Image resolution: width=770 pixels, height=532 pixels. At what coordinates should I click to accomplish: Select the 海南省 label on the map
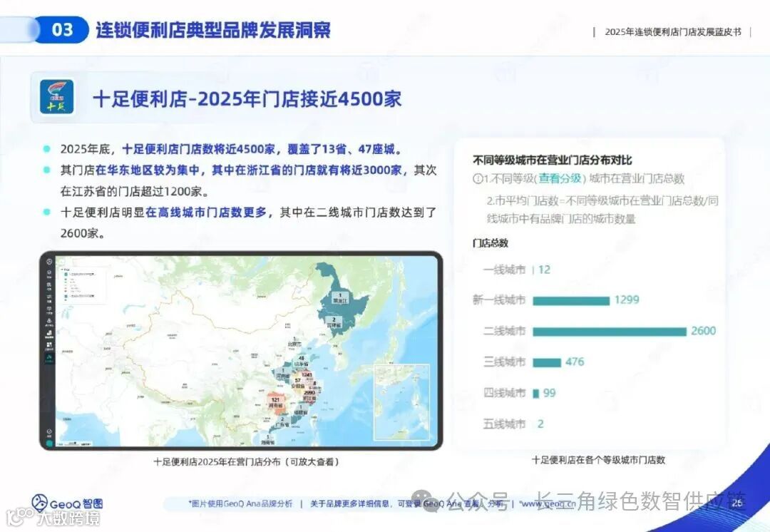pos(267,440)
